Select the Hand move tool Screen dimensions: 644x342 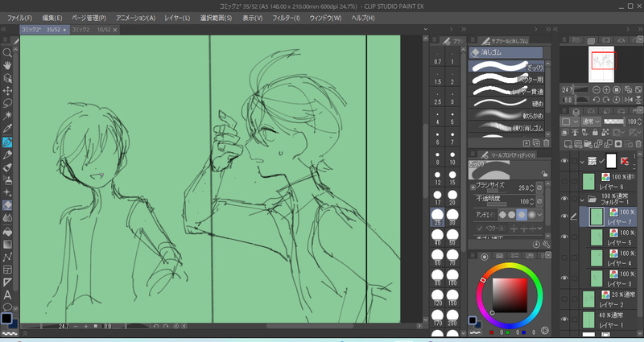(7, 65)
